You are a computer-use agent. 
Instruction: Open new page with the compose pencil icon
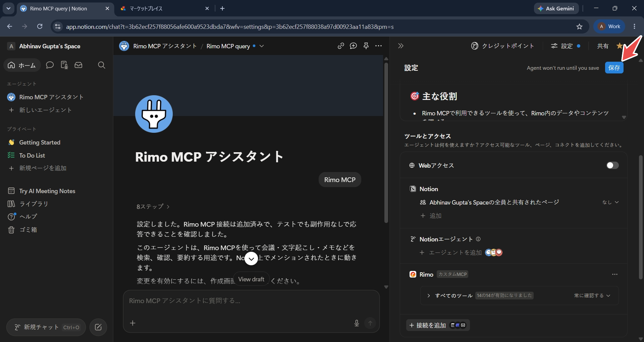[x=98, y=327]
